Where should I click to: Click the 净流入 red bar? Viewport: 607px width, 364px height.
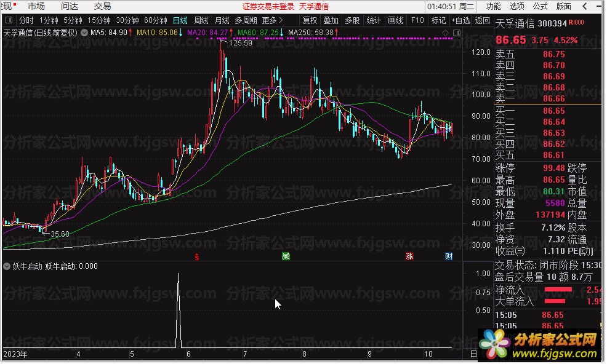pos(558,290)
